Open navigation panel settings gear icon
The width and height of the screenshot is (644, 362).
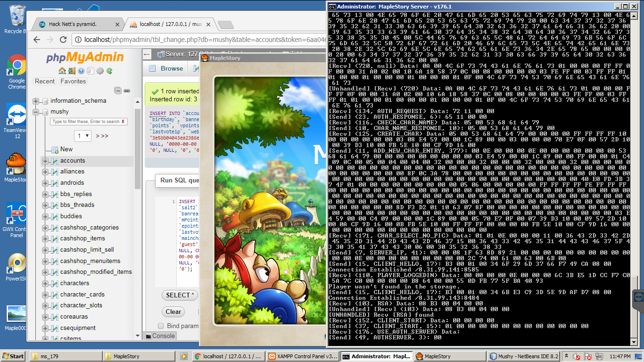pos(100,71)
